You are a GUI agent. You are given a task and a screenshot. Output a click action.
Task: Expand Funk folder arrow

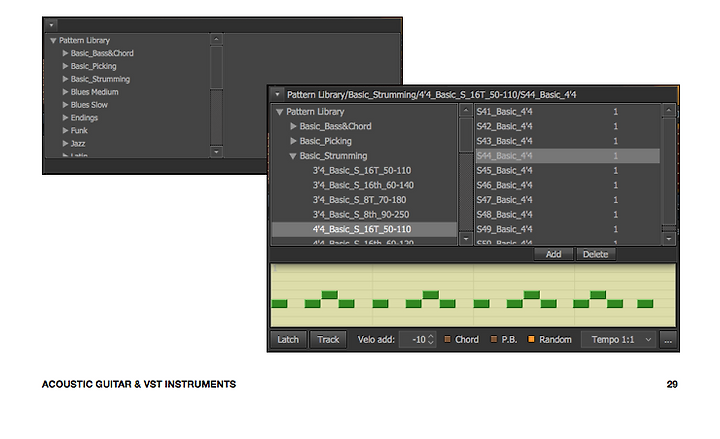(x=65, y=130)
